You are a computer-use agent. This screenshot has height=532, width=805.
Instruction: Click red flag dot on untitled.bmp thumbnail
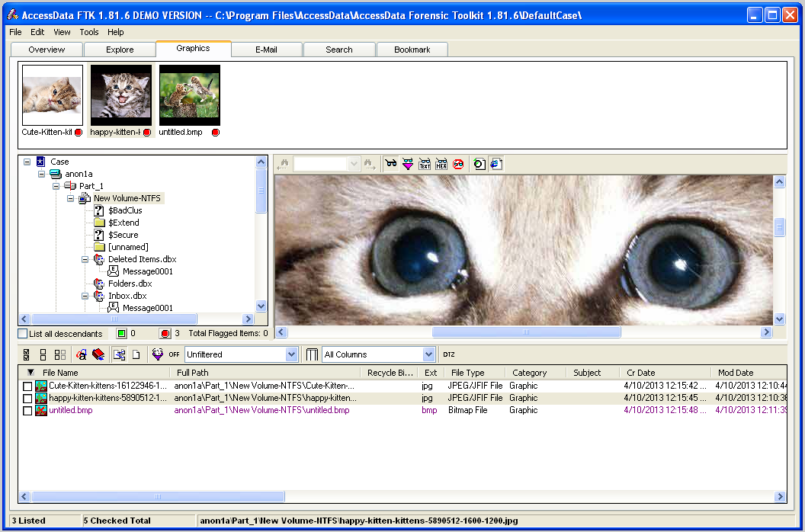(216, 133)
